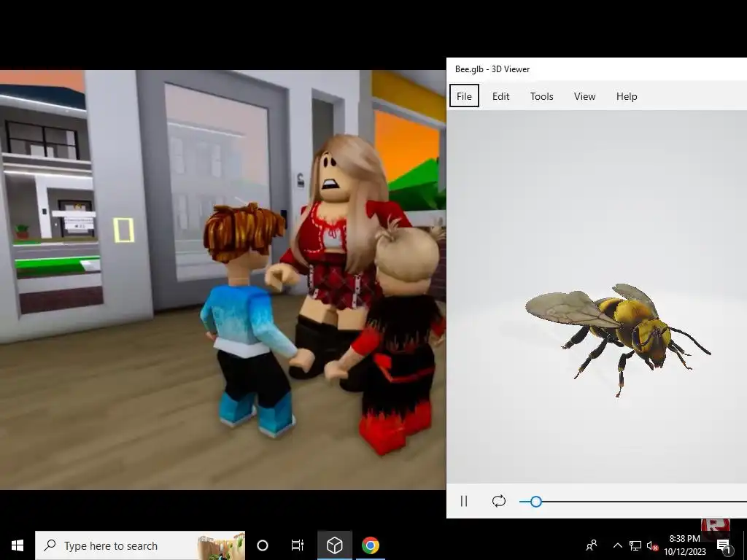Open Cortana from the taskbar circle icon
The height and width of the screenshot is (560, 747).
click(x=263, y=545)
